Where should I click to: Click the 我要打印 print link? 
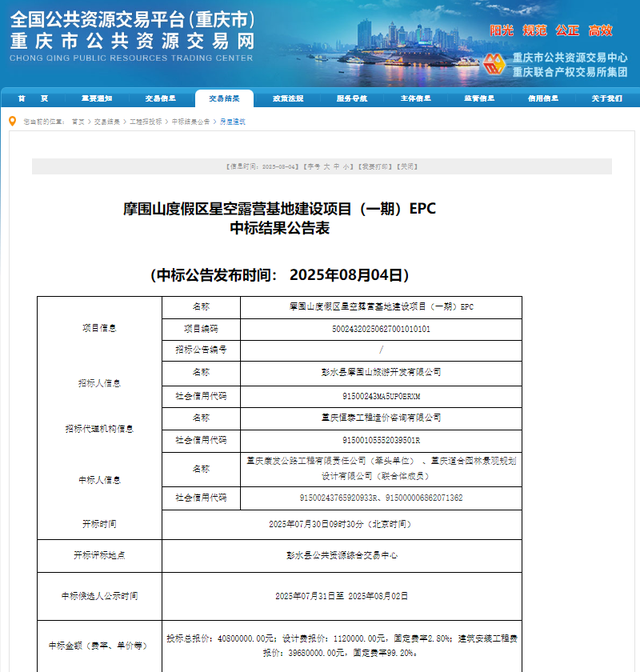(x=375, y=166)
